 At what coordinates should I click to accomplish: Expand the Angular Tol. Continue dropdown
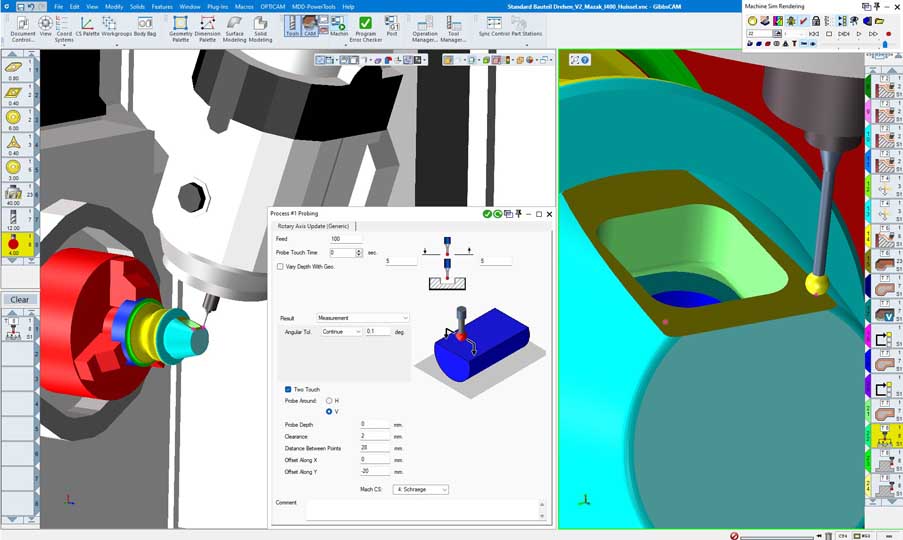[x=341, y=331]
